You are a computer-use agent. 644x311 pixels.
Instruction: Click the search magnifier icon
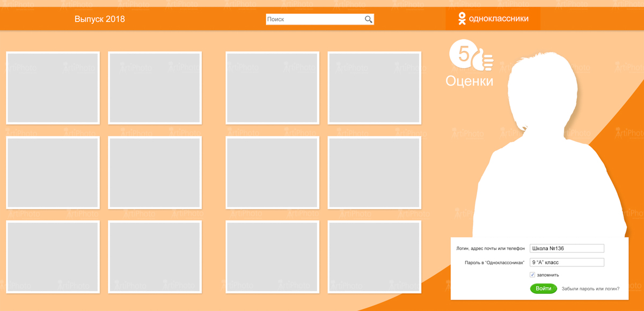368,19
